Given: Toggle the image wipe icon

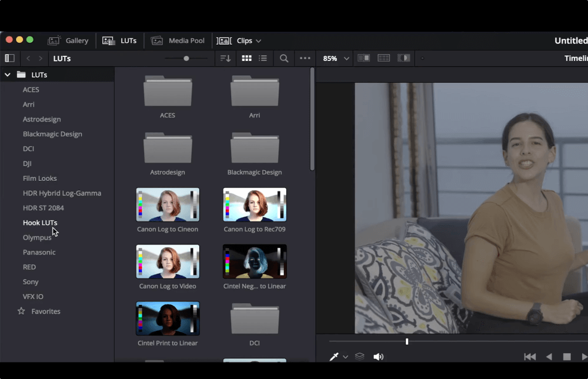Looking at the screenshot, I should [363, 58].
